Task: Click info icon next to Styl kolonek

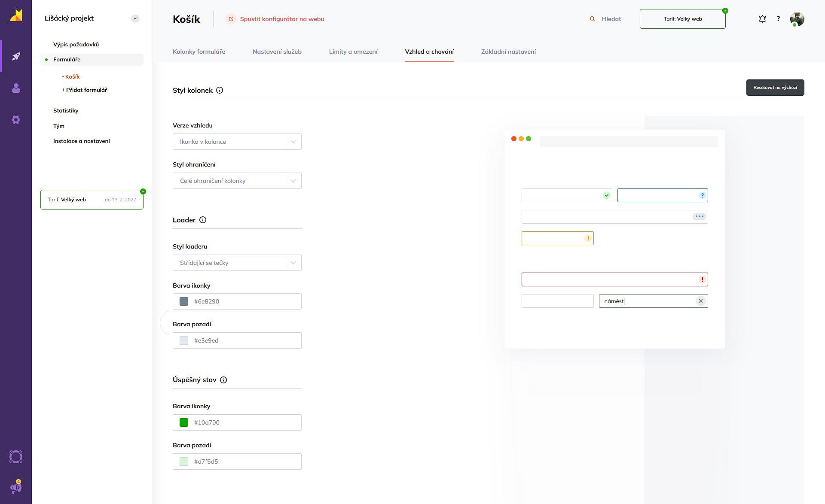Action: (220, 90)
